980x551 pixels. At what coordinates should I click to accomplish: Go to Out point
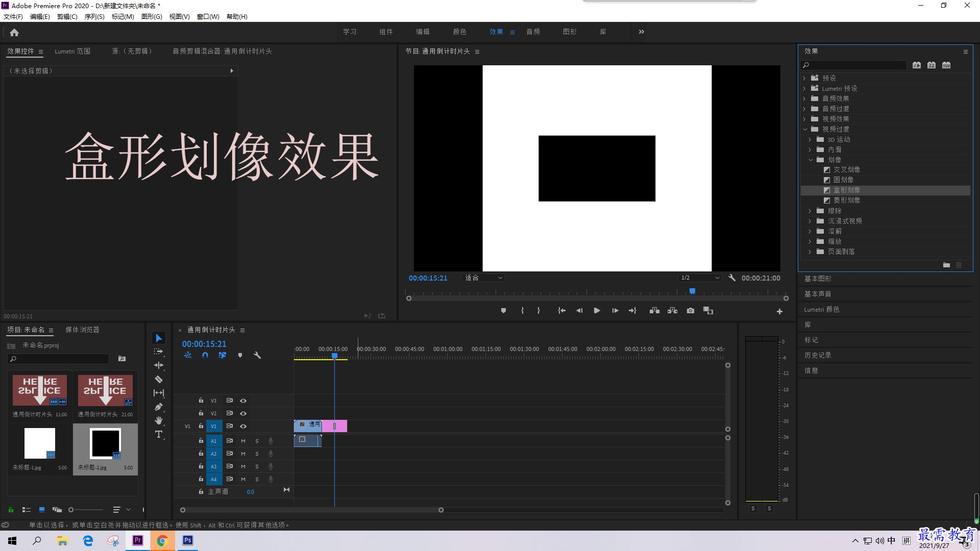(632, 311)
